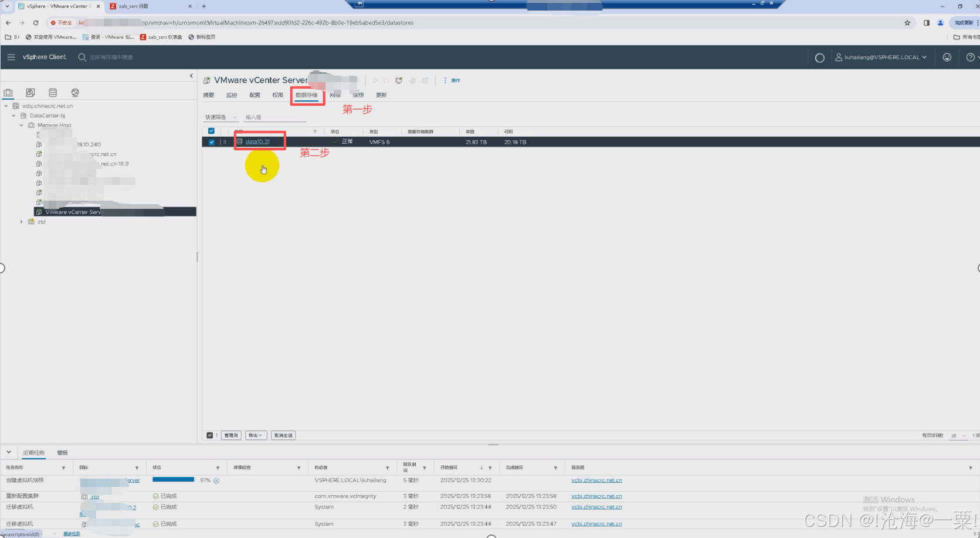
Task: Click the Edit VM settings toolbar icon
Action: 412,80
